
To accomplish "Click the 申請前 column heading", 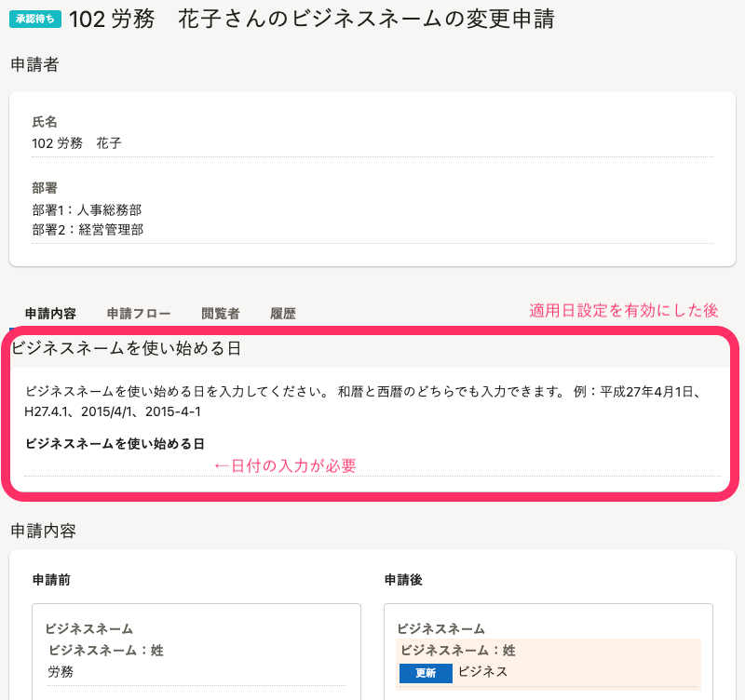I will [x=51, y=579].
